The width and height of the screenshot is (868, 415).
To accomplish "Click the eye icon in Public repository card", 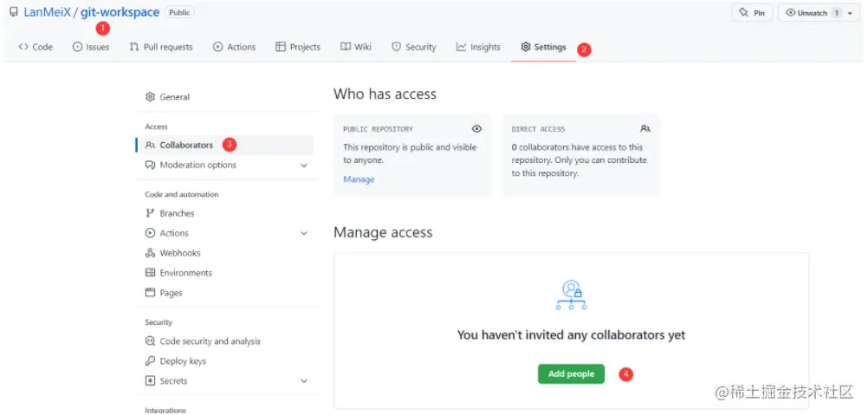I will [x=476, y=129].
